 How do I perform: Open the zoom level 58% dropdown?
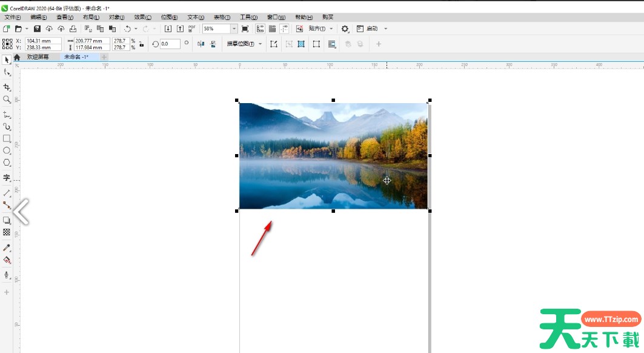(234, 29)
